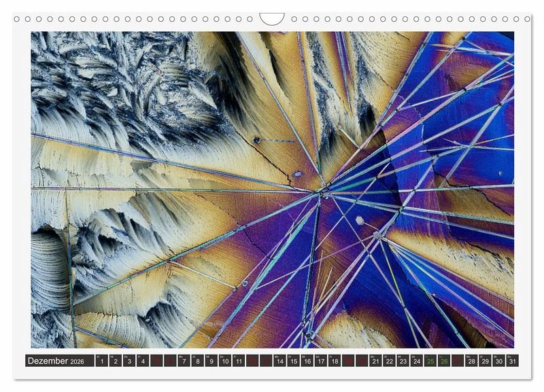Click the first red weekend cell after 4

point(156,361)
